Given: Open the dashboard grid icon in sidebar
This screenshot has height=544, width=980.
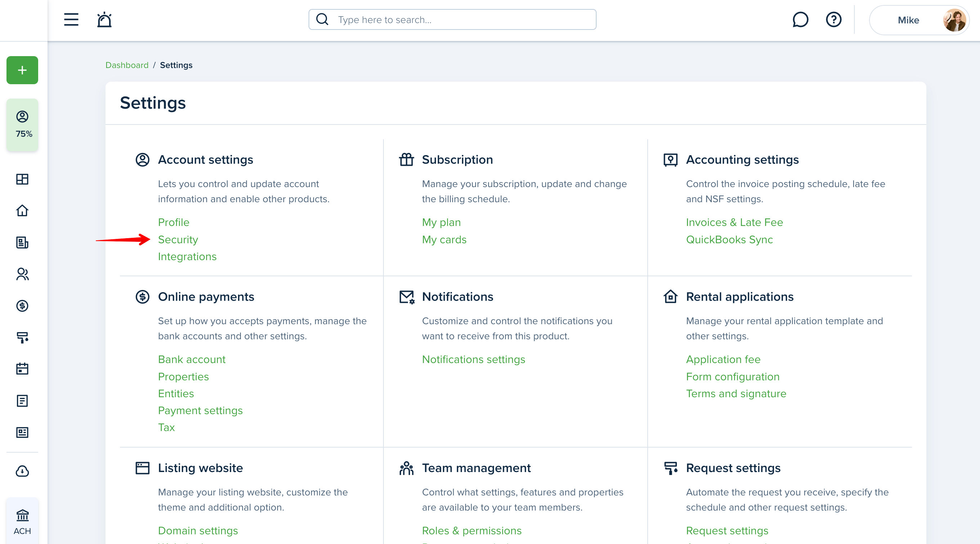Looking at the screenshot, I should (x=22, y=179).
